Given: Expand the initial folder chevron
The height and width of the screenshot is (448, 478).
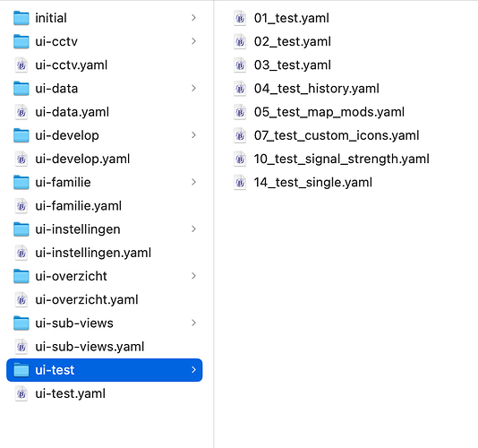Looking at the screenshot, I should pos(193,18).
